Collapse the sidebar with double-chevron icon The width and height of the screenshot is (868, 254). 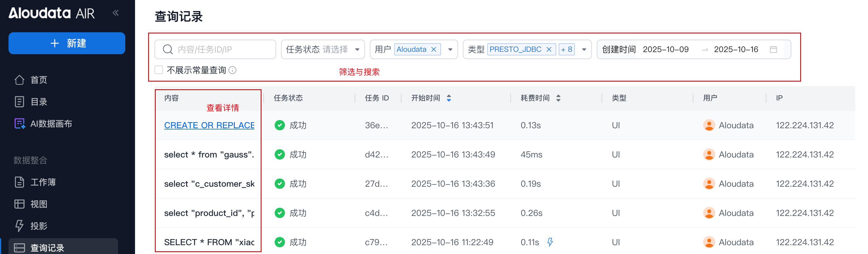click(x=116, y=13)
